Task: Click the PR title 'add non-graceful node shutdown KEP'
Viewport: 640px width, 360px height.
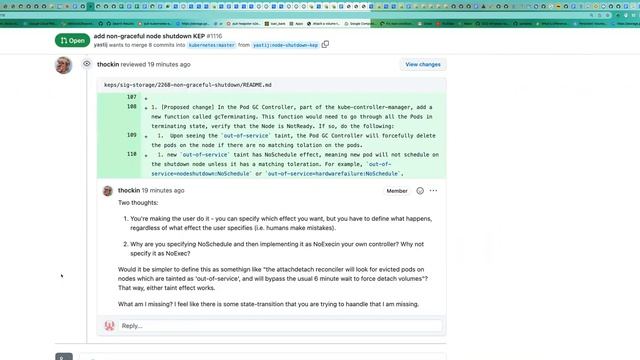Action: pyautogui.click(x=149, y=36)
